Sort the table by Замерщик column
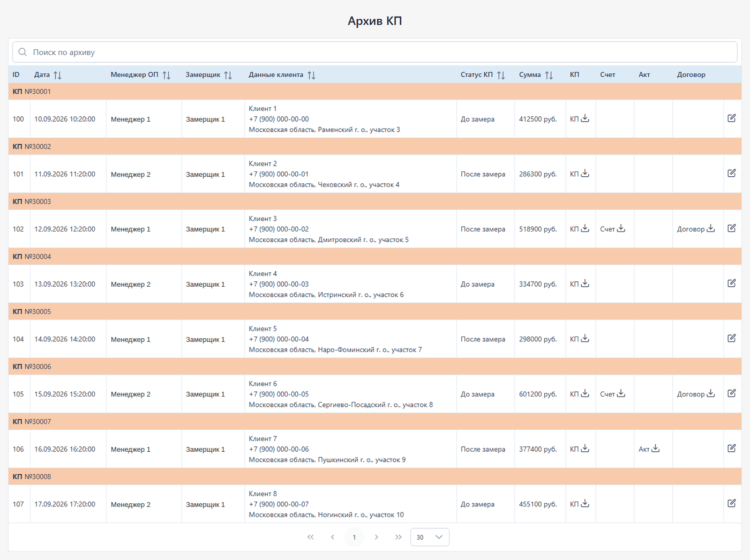This screenshot has height=560, width=750. [x=228, y=75]
